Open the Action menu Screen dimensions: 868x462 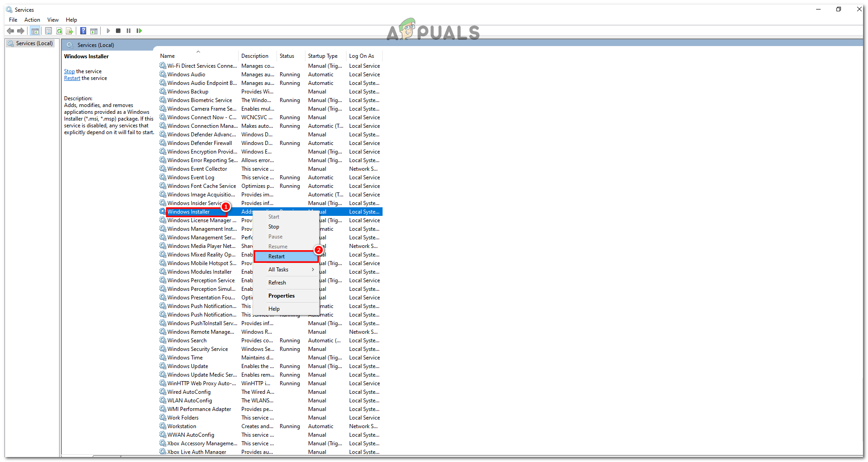[32, 19]
